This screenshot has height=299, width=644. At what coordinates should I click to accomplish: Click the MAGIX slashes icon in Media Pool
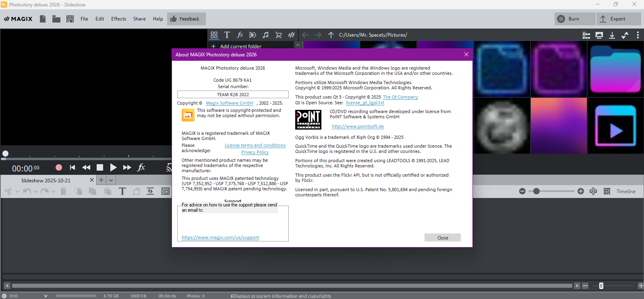(x=291, y=35)
